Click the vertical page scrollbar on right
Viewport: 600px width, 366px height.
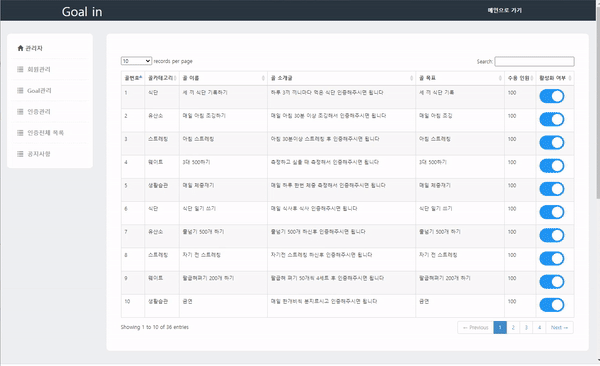[x=598, y=103]
